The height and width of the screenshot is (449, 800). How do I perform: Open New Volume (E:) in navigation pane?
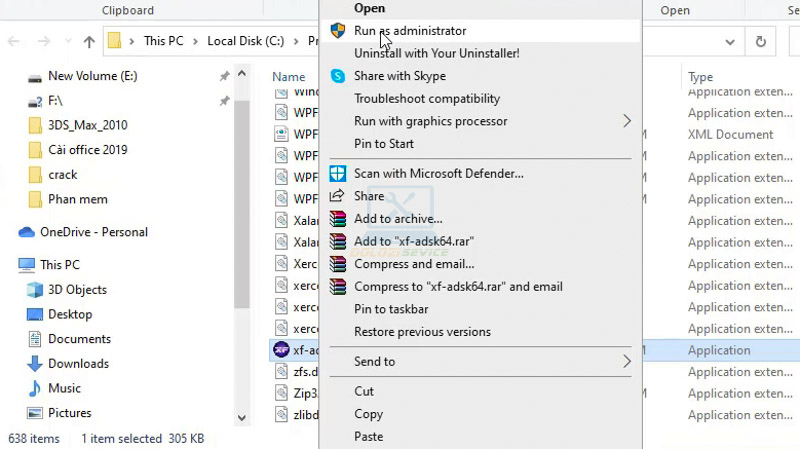tap(92, 76)
